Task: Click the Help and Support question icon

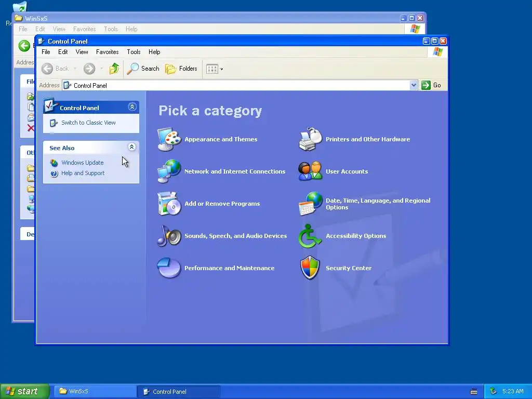Action: [x=54, y=174]
